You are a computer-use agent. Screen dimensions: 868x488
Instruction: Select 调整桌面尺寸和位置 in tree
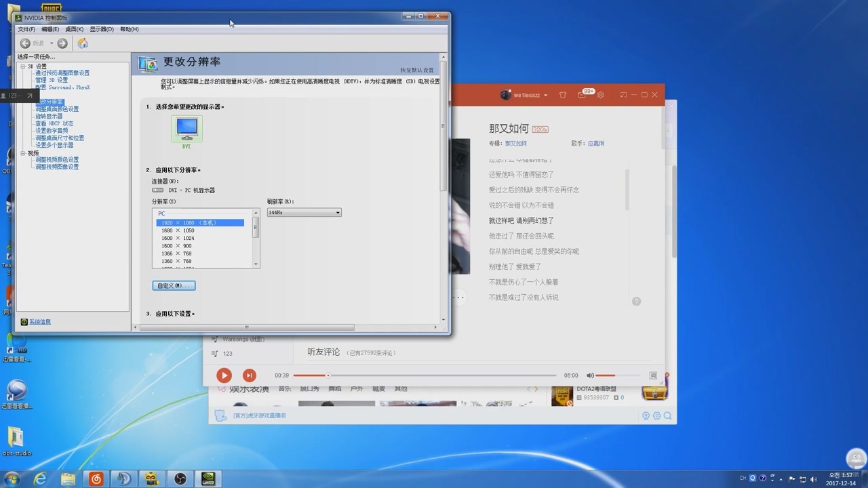60,138
